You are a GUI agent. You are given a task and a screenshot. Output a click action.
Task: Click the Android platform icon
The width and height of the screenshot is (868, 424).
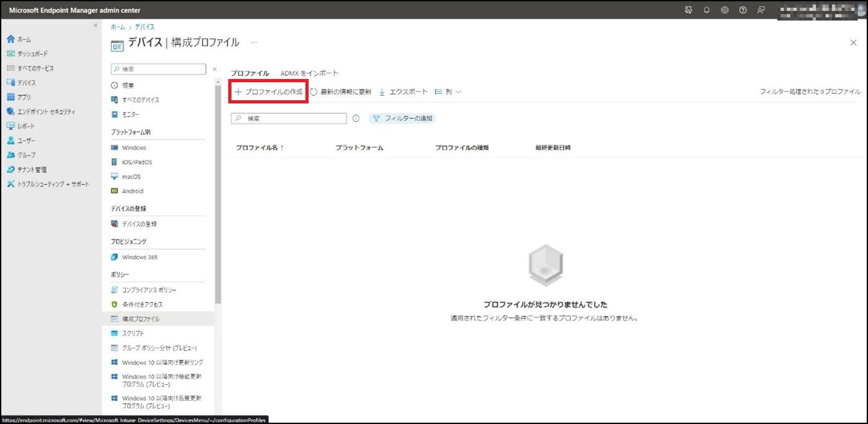click(x=114, y=191)
